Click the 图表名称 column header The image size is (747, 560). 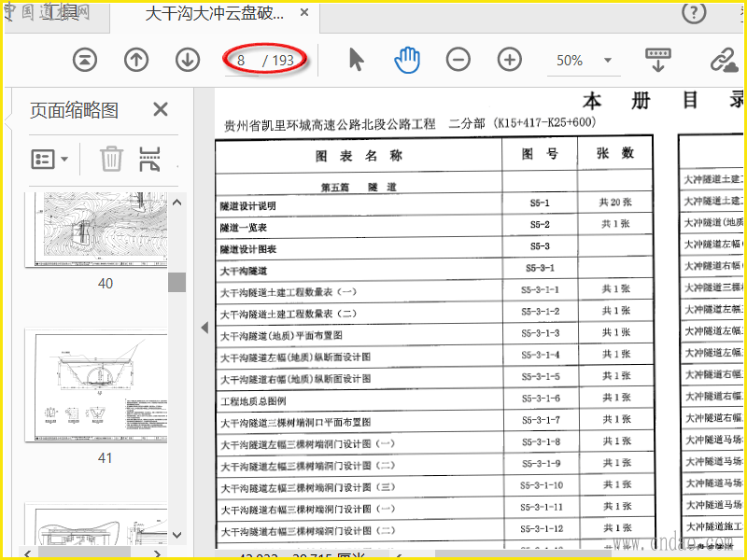pyautogui.click(x=359, y=156)
